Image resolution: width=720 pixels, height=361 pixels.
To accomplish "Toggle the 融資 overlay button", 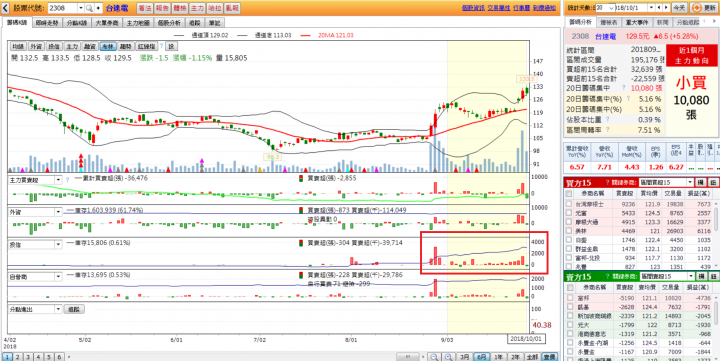I will (90, 46).
